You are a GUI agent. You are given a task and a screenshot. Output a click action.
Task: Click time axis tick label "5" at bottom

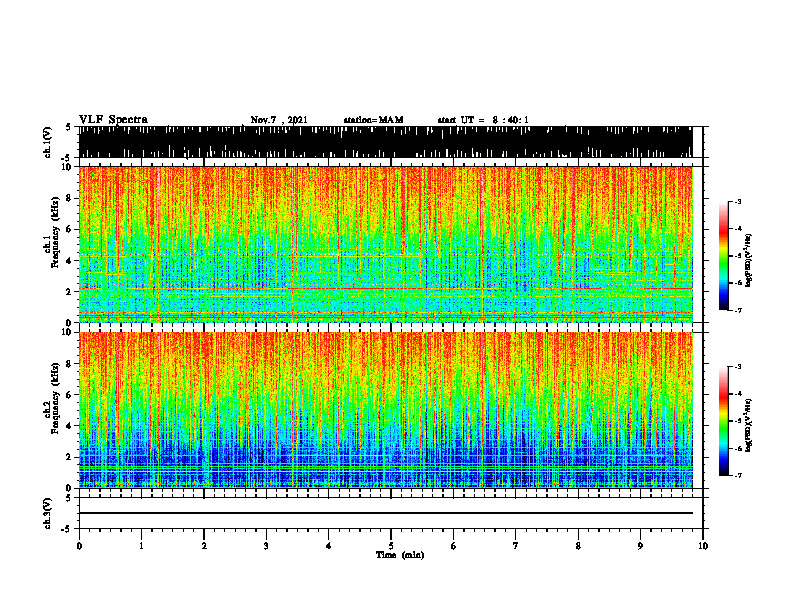pos(391,546)
